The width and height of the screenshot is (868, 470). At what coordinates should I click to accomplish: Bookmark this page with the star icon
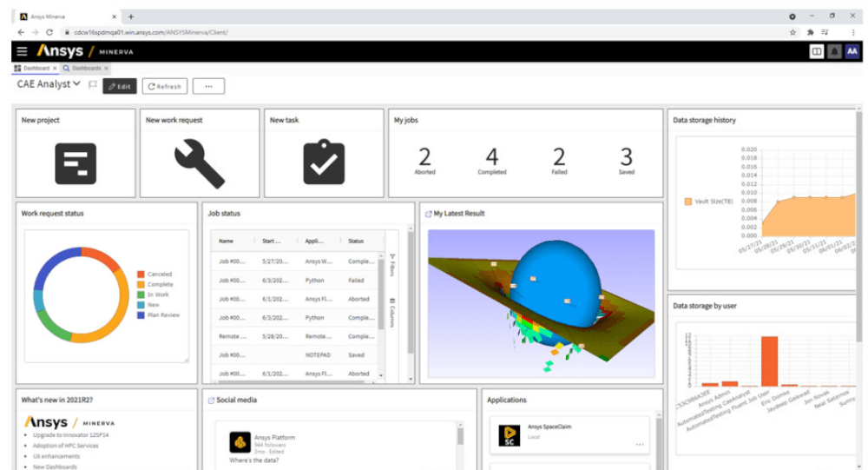pos(792,32)
